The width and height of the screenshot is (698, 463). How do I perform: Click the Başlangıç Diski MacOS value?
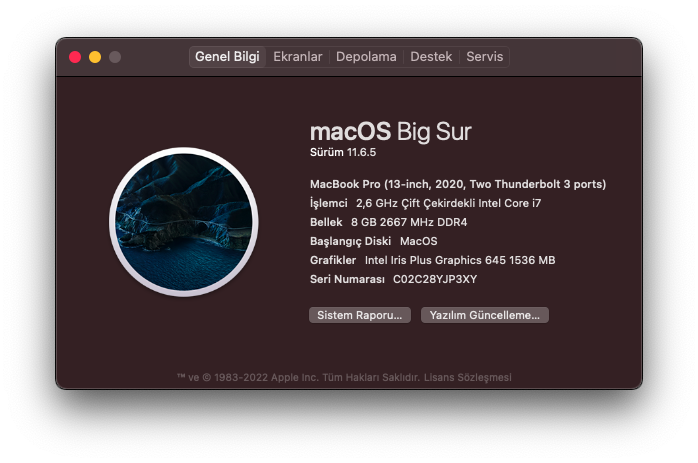[418, 241]
